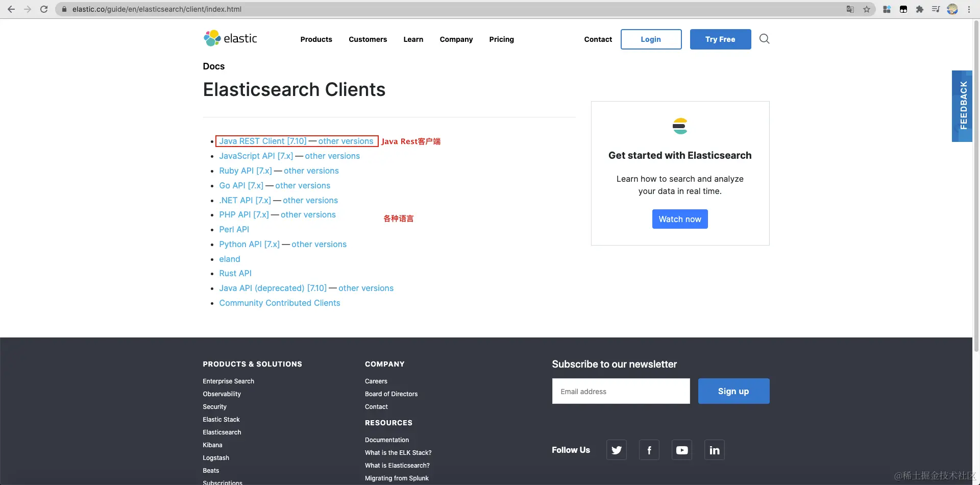Reload the page with the refresh icon
This screenshot has width=980, height=485.
tap(44, 9)
